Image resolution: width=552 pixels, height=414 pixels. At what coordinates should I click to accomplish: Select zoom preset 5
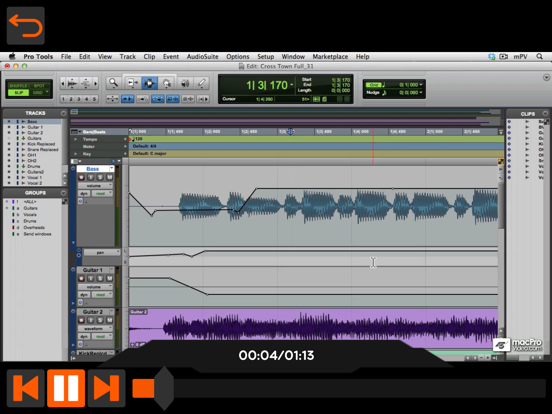pos(94,99)
